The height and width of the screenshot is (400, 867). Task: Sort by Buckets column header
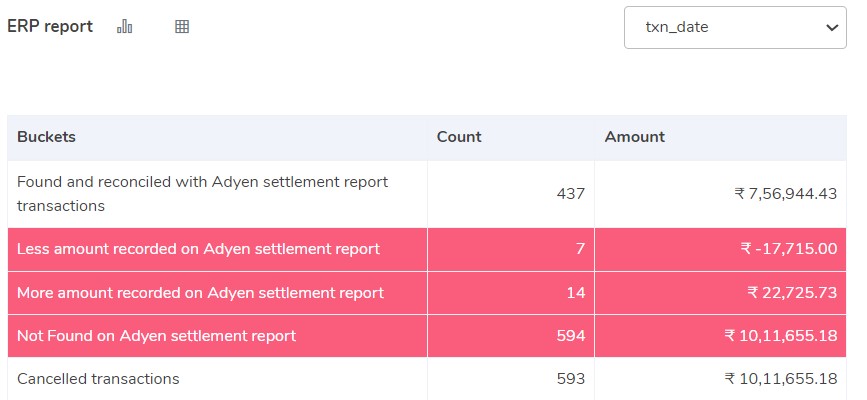pyautogui.click(x=46, y=137)
